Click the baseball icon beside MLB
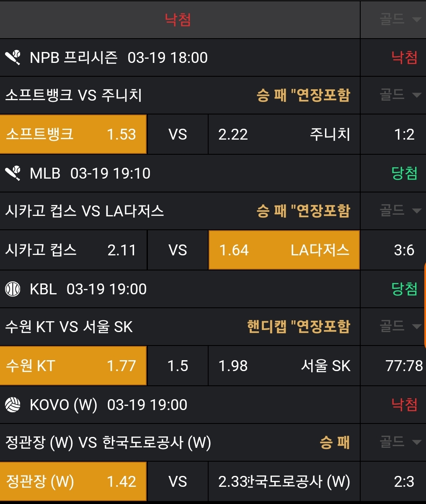Image resolution: width=426 pixels, height=504 pixels. tap(13, 173)
